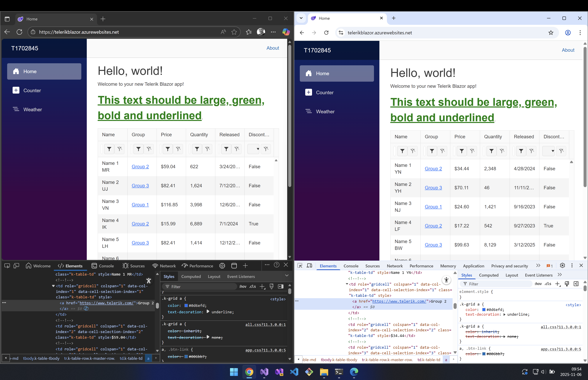The width and height of the screenshot is (588, 380).
Task: Toggle device emulation in Edge DevTools
Action: coord(16,266)
